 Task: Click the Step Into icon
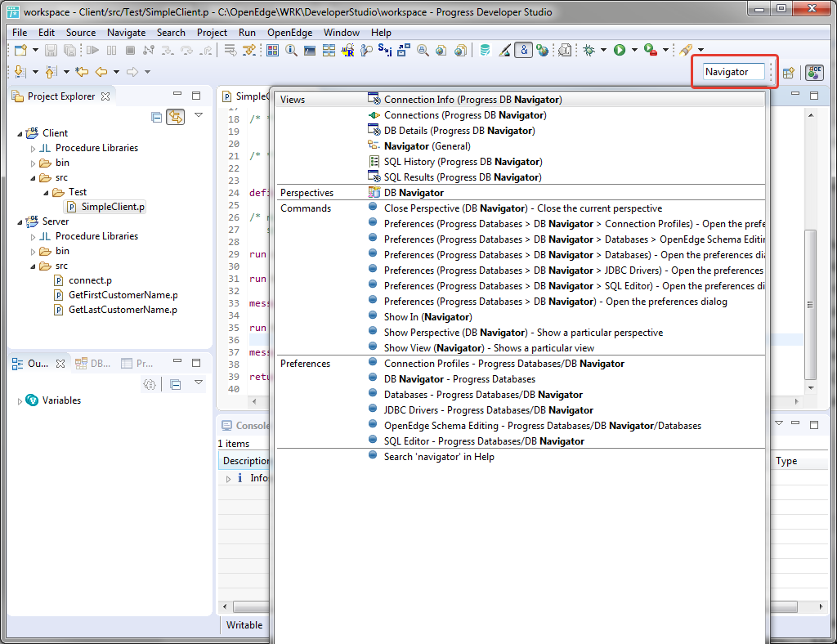[168, 50]
